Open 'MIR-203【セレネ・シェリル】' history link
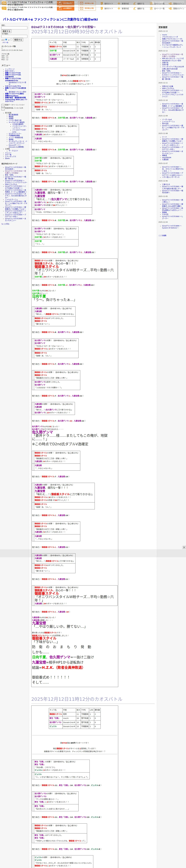186x868 pixels. point(173,58)
